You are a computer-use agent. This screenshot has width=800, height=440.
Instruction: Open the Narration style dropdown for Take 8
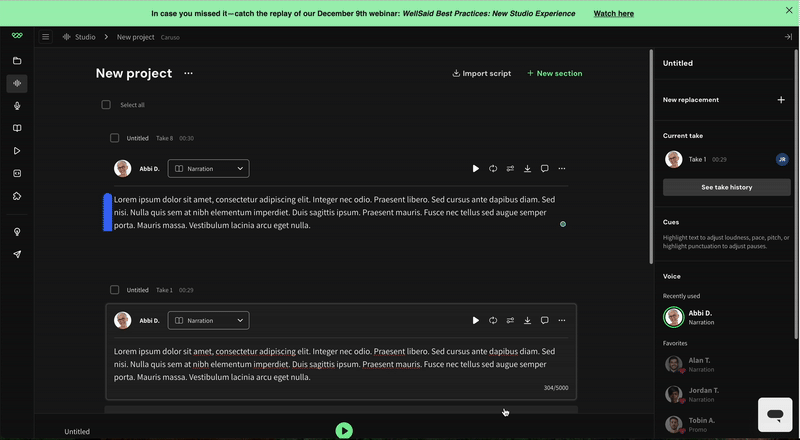(x=208, y=169)
